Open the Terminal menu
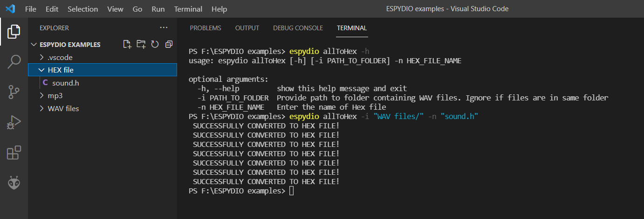The width and height of the screenshot is (644, 219). pos(188,9)
